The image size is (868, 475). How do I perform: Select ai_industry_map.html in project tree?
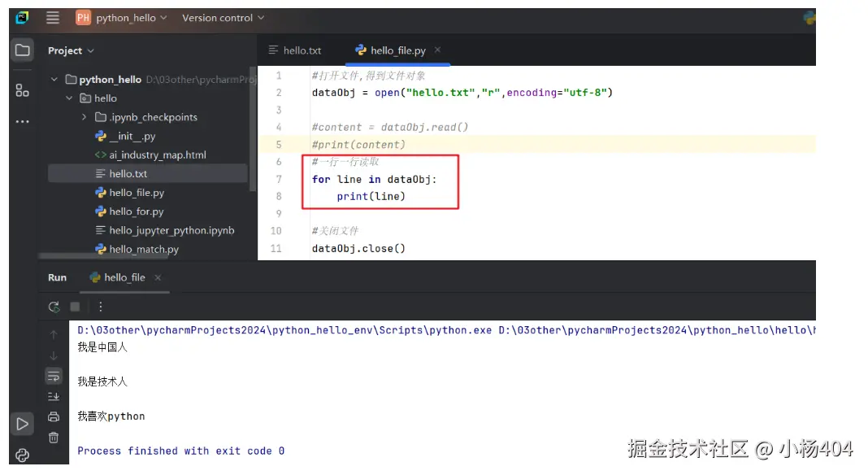coord(157,155)
